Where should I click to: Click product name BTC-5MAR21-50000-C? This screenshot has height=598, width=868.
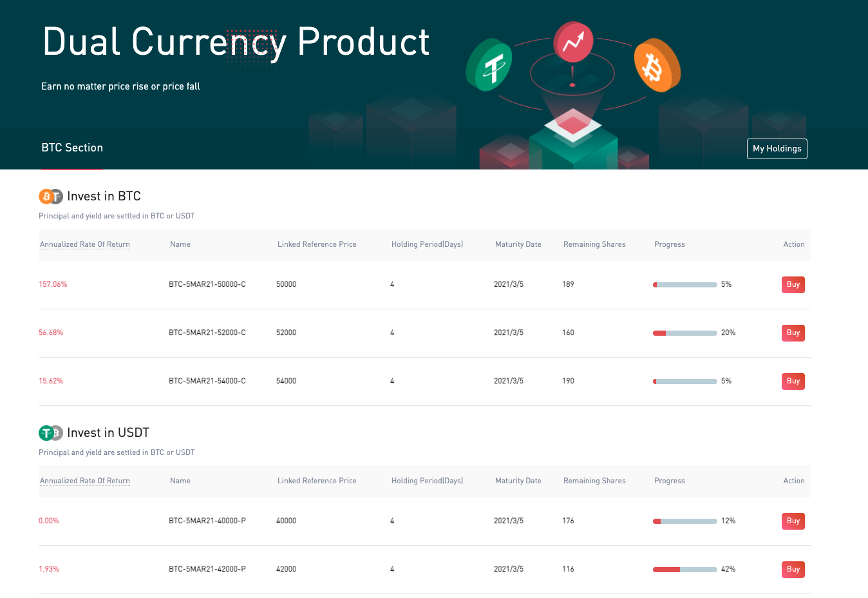click(x=207, y=284)
